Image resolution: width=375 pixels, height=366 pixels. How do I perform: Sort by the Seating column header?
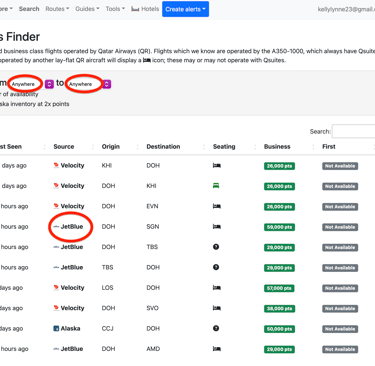click(224, 147)
